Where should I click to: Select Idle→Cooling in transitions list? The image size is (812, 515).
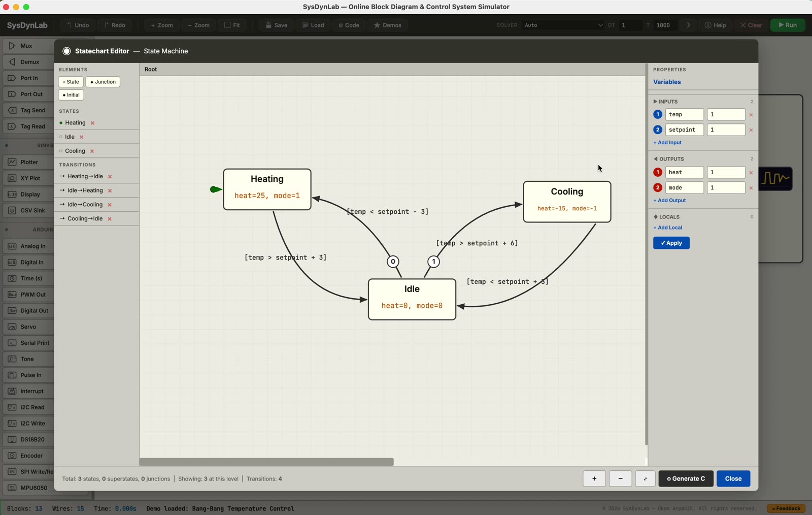point(85,205)
